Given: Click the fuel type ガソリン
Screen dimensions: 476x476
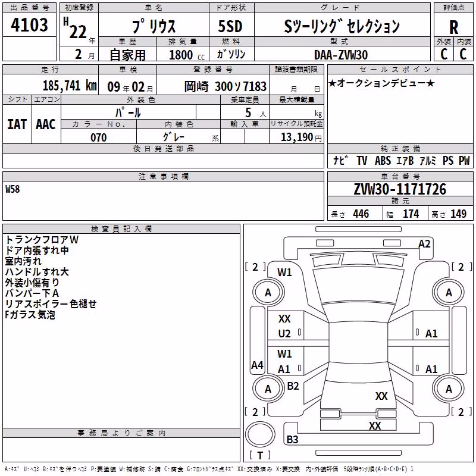Looking at the screenshot, I should pyautogui.click(x=231, y=54).
